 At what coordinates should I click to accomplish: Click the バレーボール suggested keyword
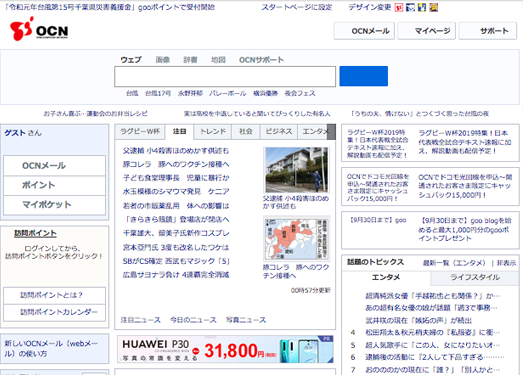coord(228,93)
